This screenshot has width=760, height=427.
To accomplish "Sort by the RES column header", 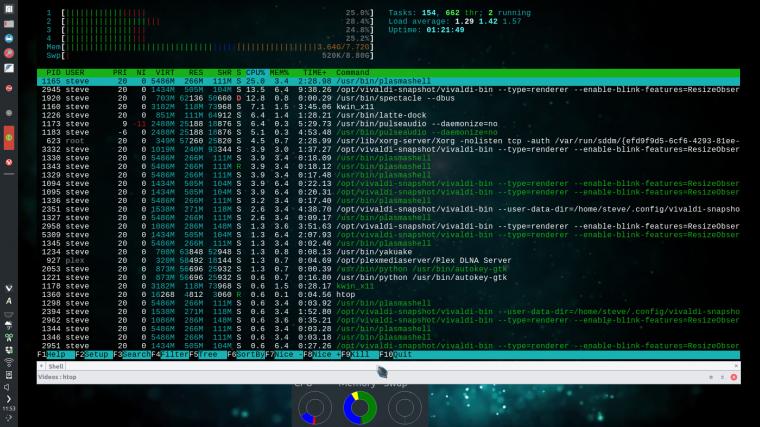I will tap(196, 73).
